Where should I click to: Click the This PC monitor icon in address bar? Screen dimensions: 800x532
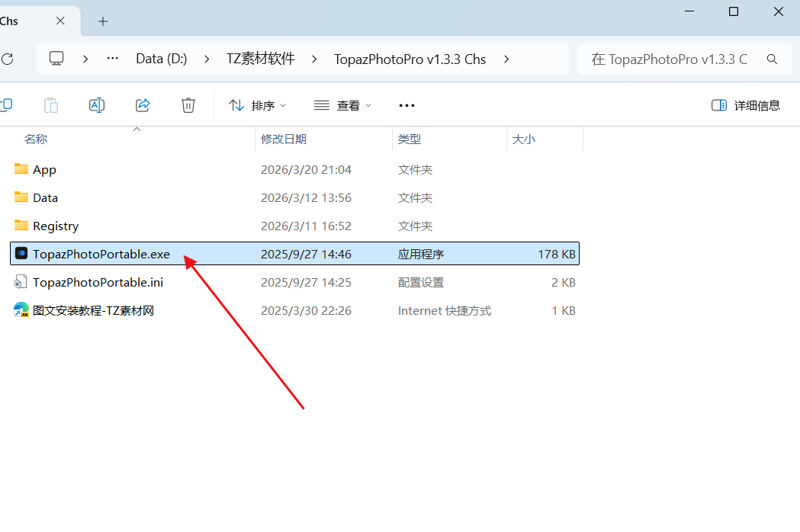(56, 59)
